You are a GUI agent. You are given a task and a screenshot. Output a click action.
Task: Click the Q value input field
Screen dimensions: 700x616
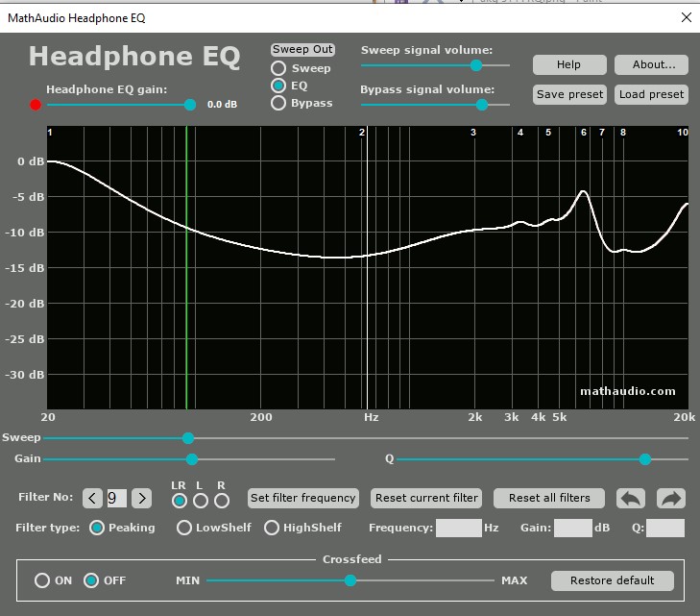[665, 528]
